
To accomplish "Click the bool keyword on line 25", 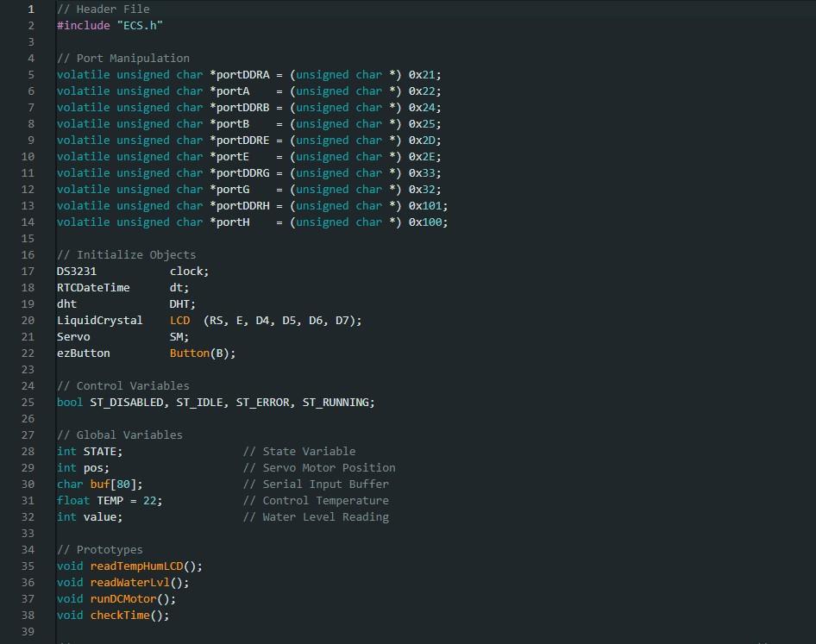I will tap(69, 402).
